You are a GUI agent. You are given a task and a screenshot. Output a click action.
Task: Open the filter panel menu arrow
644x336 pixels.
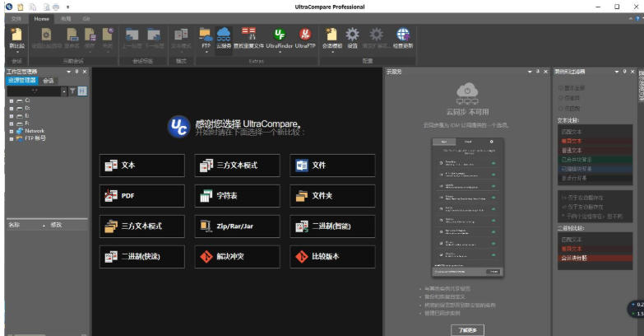pyautogui.click(x=617, y=72)
